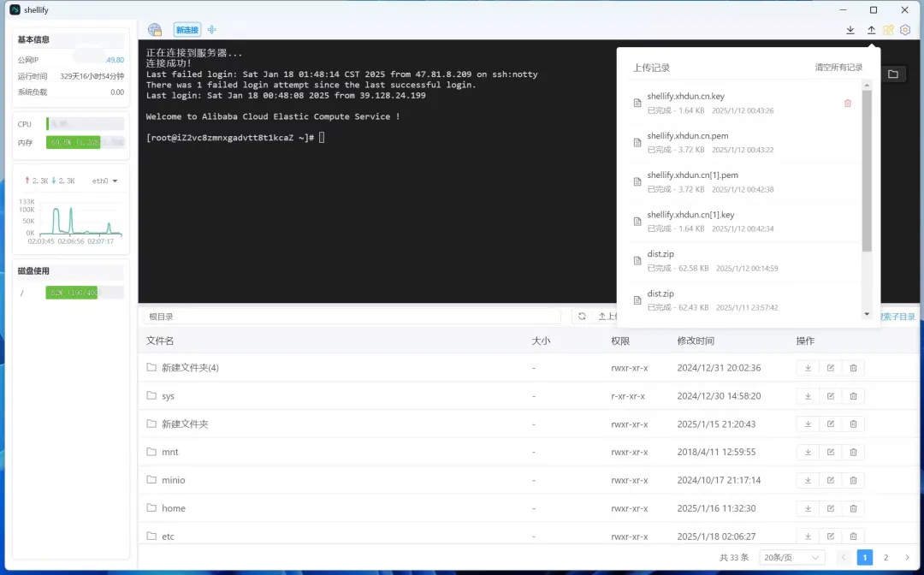Click the upload records icon in top toolbar
The height and width of the screenshot is (575, 924).
[871, 30]
